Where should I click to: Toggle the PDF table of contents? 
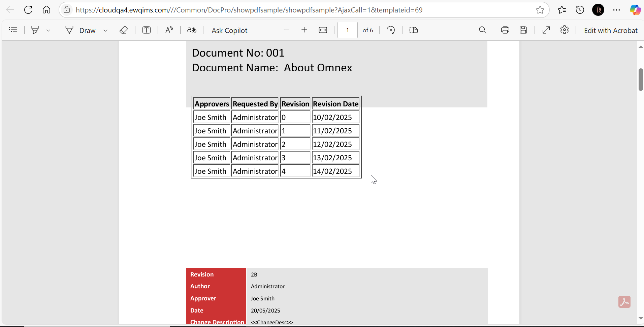point(13,30)
